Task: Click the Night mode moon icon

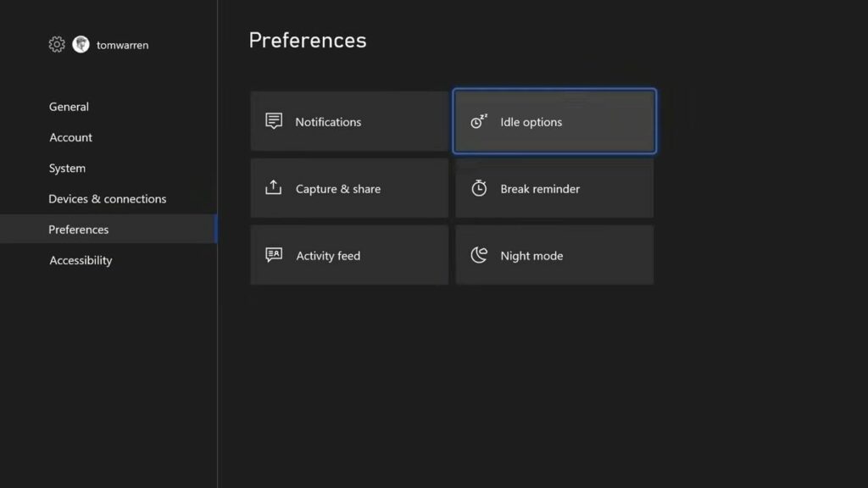Action: point(479,255)
